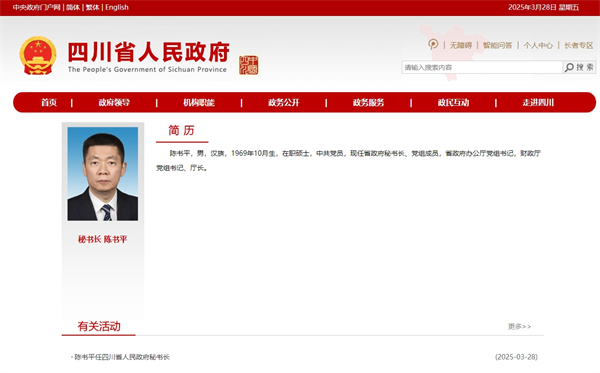Open 陈书平任四川省人民政府秘书长 news item
The width and height of the screenshot is (600, 373).
(122, 357)
